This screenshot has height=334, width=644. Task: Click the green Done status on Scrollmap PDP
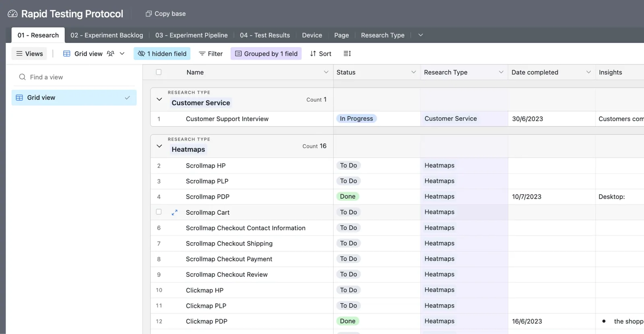coord(348,197)
